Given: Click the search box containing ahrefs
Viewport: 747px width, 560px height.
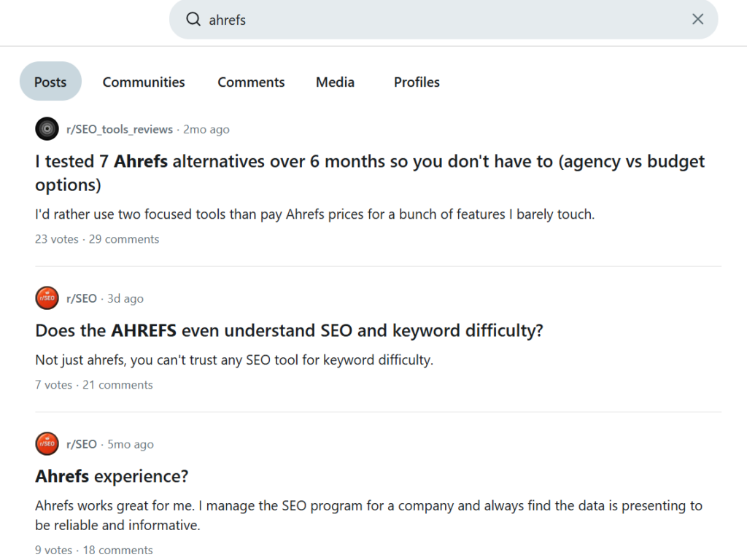Looking at the screenshot, I should click(443, 19).
